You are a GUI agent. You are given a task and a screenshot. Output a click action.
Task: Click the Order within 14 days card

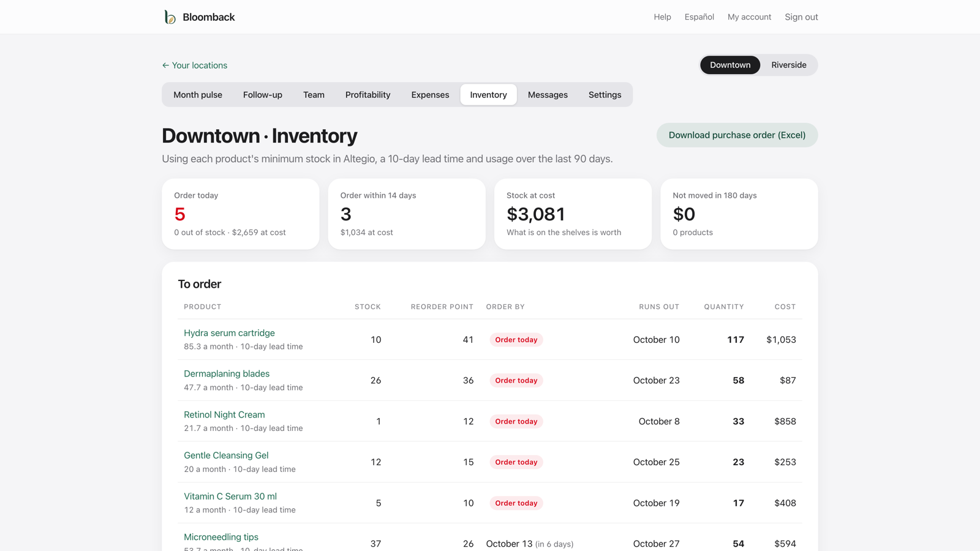[407, 214]
